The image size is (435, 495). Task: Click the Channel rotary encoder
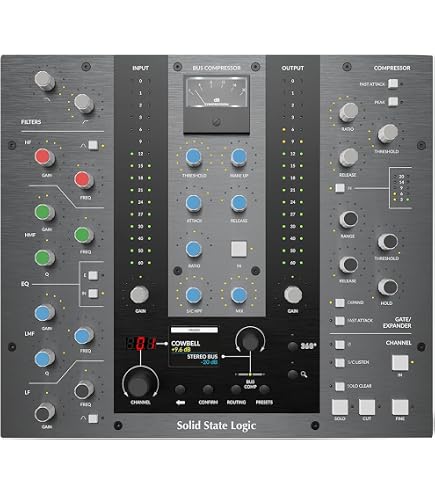click(x=140, y=383)
